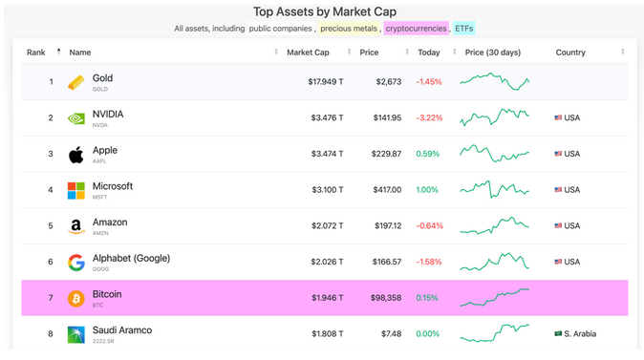
Task: Sort by Price column arrows
Action: tap(407, 52)
